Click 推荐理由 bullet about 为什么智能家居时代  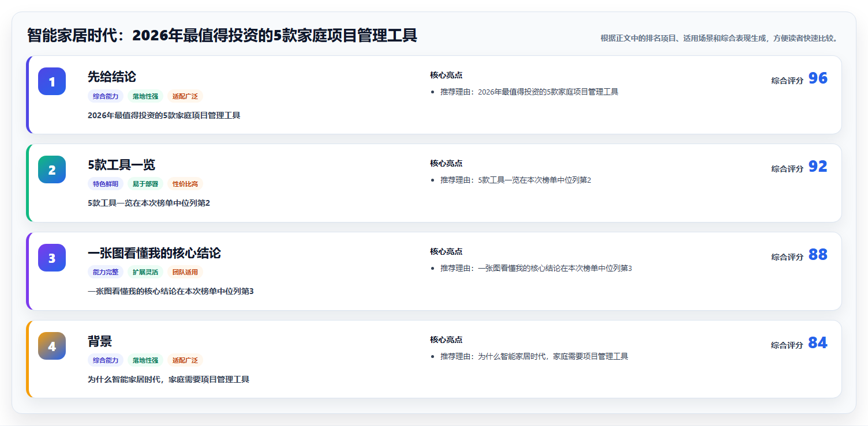534,356
